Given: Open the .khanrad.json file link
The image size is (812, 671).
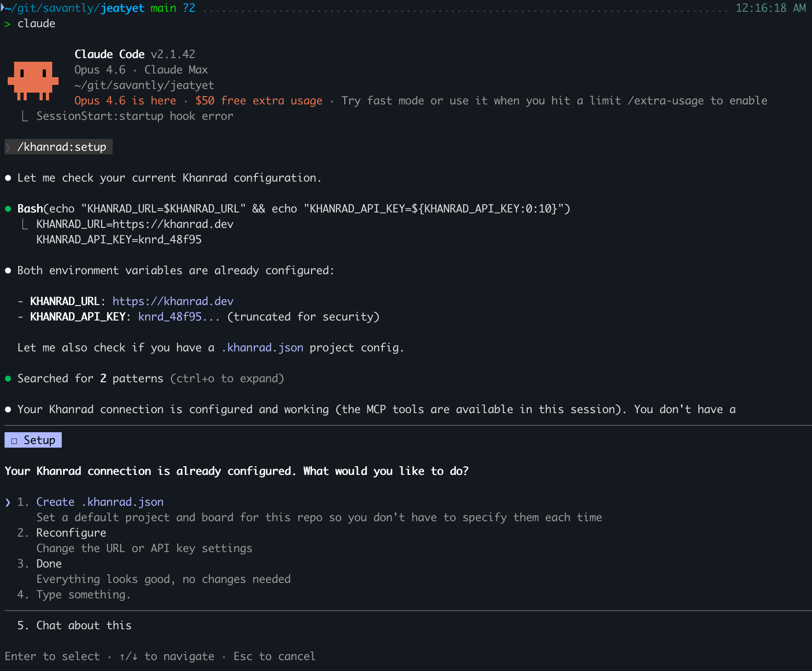Looking at the screenshot, I should pos(262,348).
